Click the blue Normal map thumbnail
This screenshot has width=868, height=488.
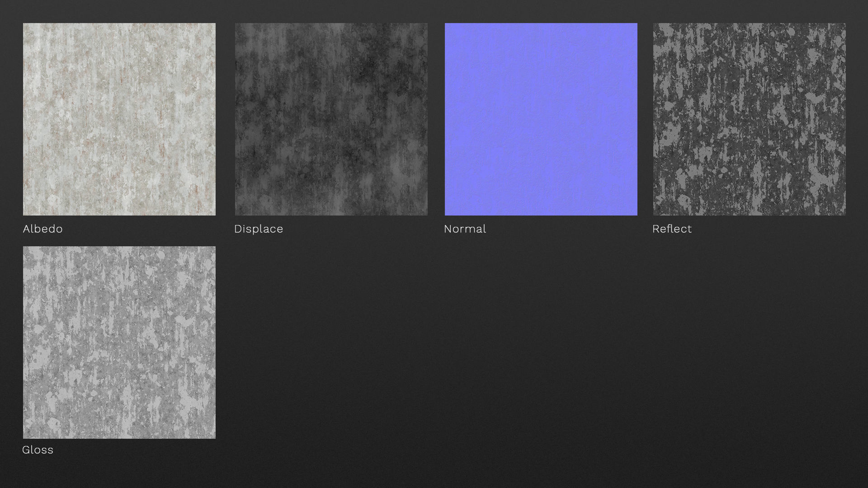(541, 119)
